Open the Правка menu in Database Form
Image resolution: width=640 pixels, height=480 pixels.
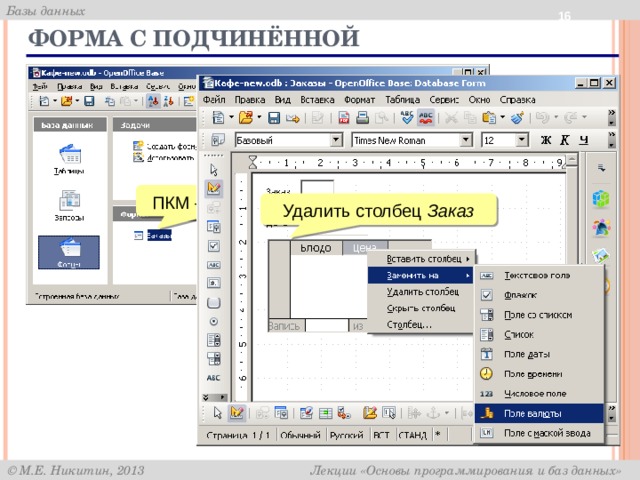click(250, 100)
